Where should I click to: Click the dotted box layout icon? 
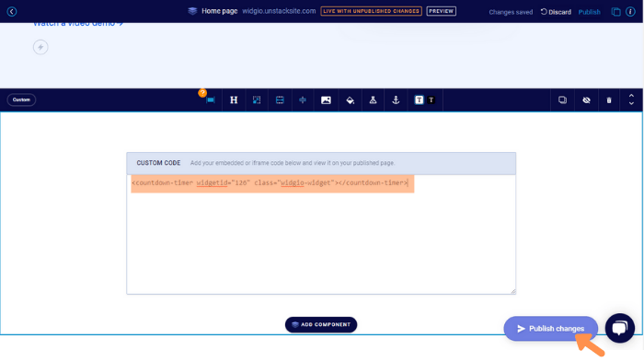[257, 100]
